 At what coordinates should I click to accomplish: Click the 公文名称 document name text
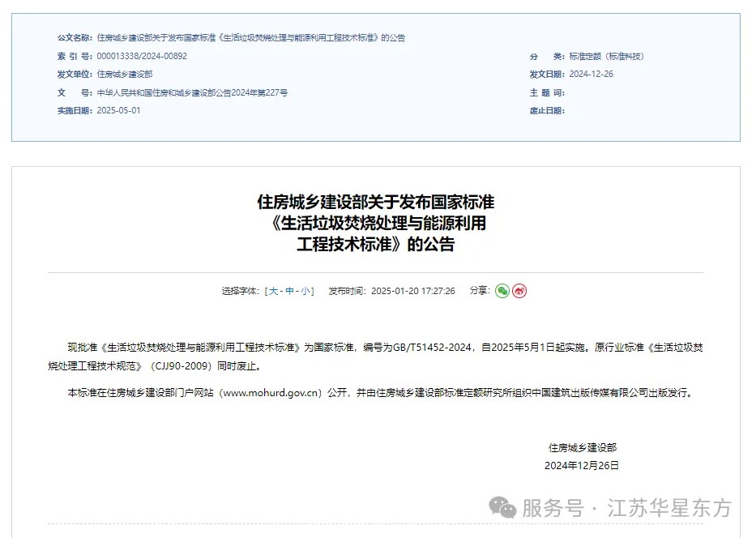click(x=250, y=37)
